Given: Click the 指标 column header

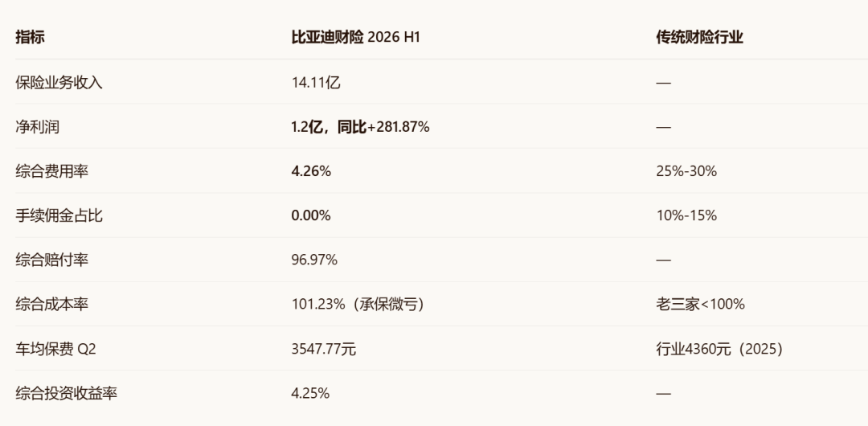Looking at the screenshot, I should pos(30,38).
